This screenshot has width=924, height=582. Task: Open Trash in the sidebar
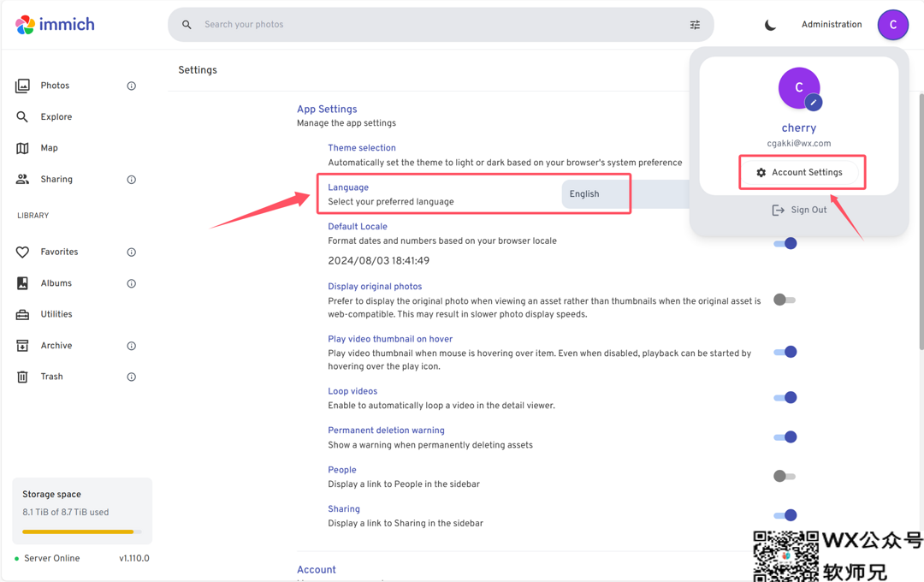point(52,377)
